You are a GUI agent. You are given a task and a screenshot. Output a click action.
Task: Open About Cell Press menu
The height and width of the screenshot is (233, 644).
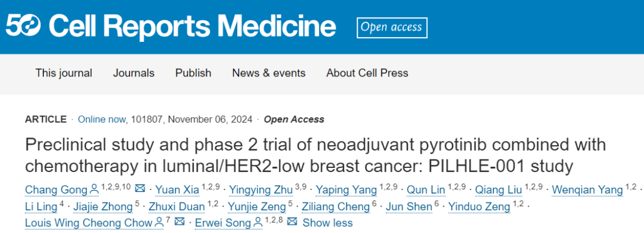tap(367, 73)
